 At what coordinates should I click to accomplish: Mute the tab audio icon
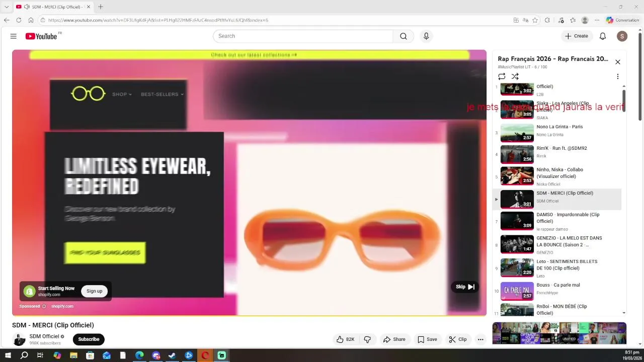click(27, 7)
